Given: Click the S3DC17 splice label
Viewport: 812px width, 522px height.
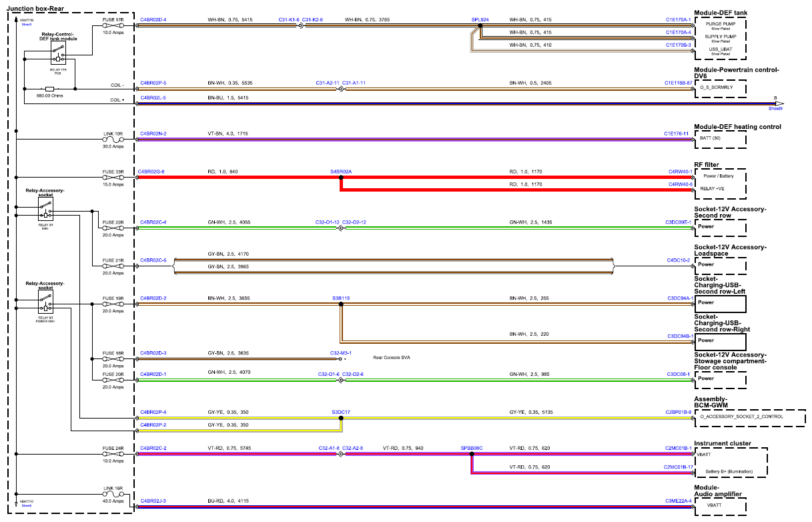Looking at the screenshot, I should point(341,413).
